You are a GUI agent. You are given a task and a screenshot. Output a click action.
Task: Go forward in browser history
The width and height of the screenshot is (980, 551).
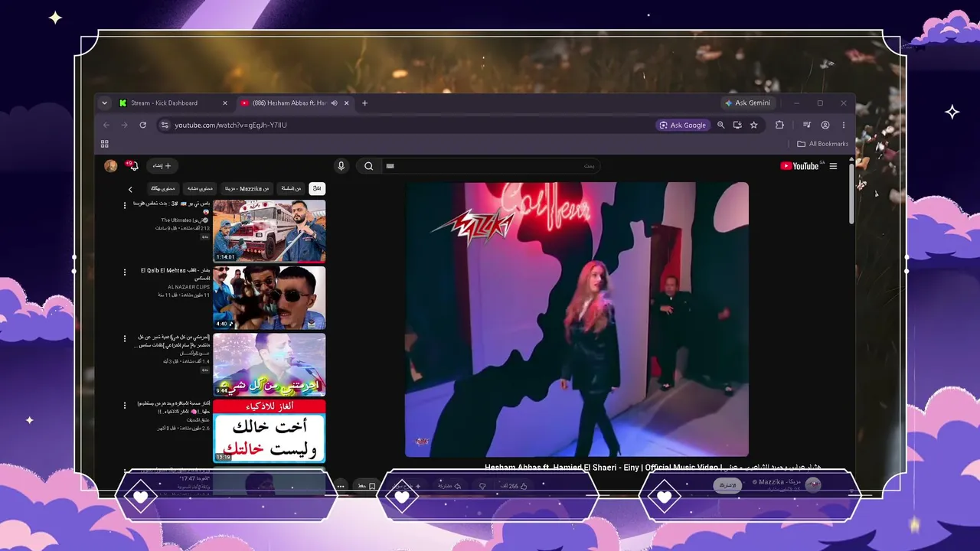pyautogui.click(x=124, y=125)
